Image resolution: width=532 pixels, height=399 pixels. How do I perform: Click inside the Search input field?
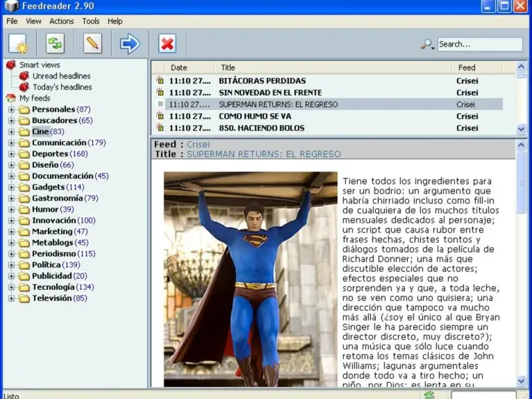pos(479,44)
